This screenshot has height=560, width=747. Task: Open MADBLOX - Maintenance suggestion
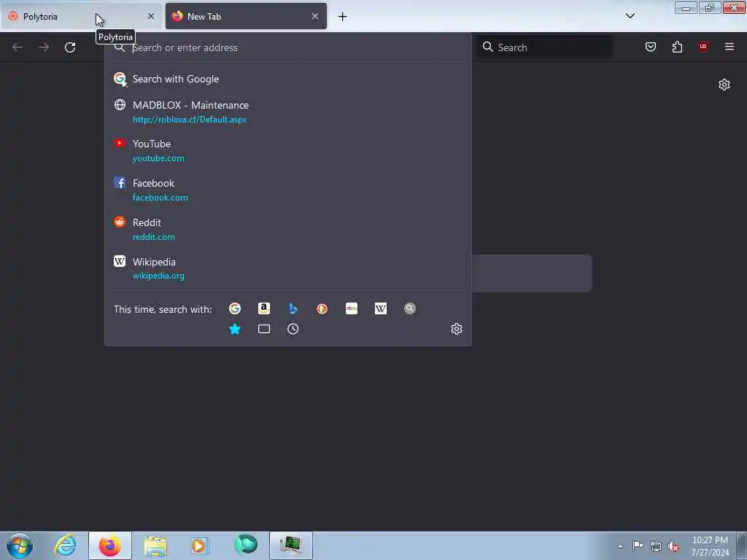(x=287, y=112)
